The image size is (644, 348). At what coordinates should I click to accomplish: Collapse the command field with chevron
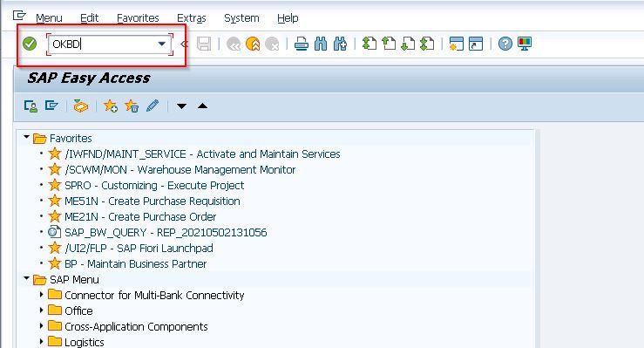click(184, 44)
